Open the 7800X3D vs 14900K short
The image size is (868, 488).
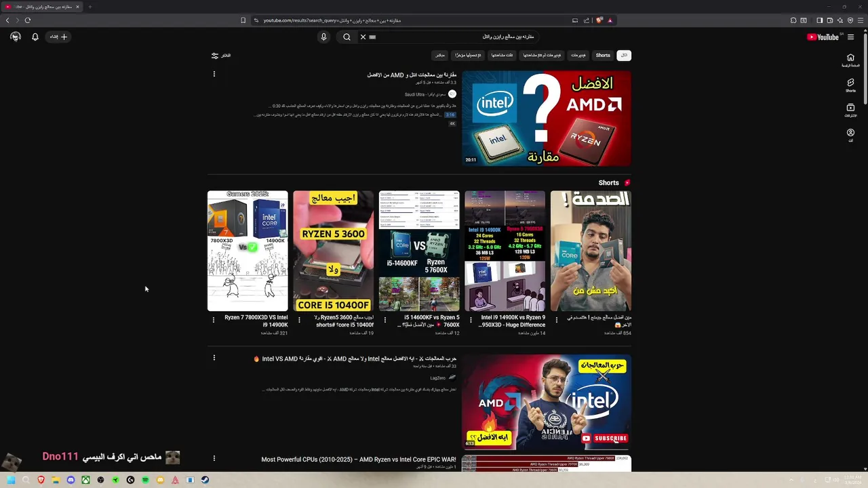pyautogui.click(x=248, y=251)
